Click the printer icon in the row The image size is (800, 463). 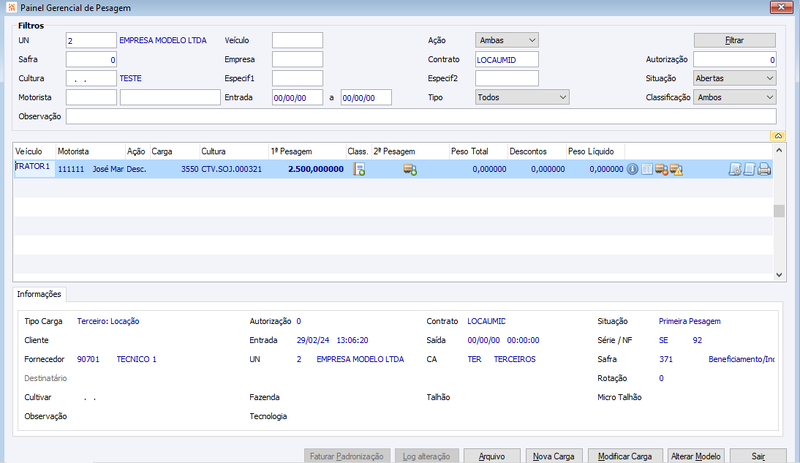point(764,169)
